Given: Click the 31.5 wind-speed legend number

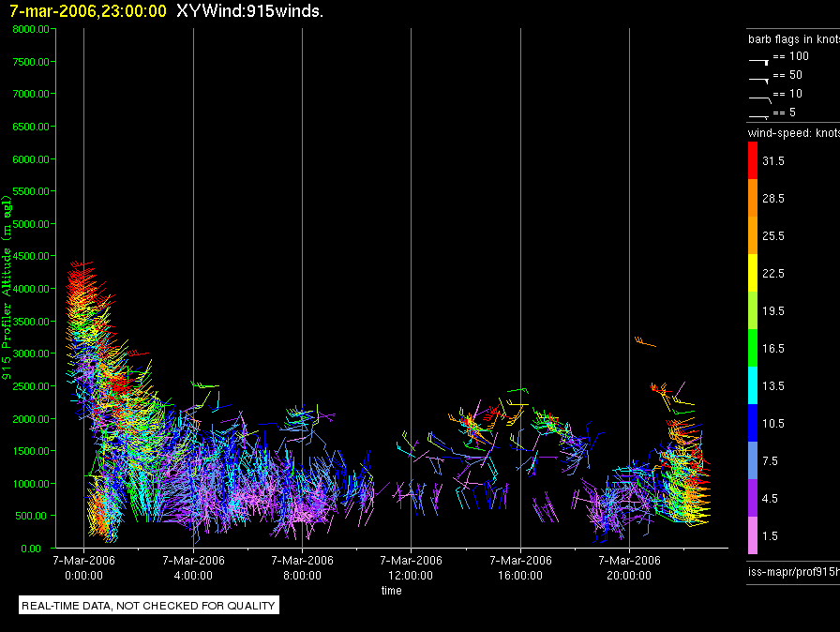Looking at the screenshot, I should pos(773,160).
